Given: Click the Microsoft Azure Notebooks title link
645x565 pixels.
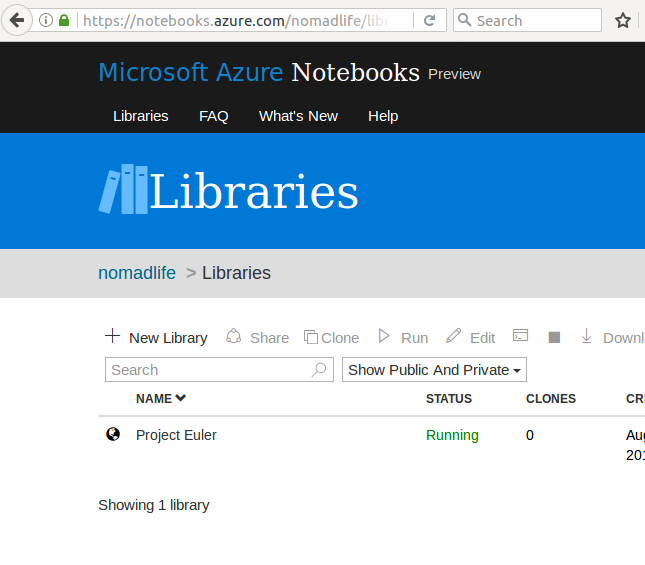Looking at the screenshot, I should (259, 72).
